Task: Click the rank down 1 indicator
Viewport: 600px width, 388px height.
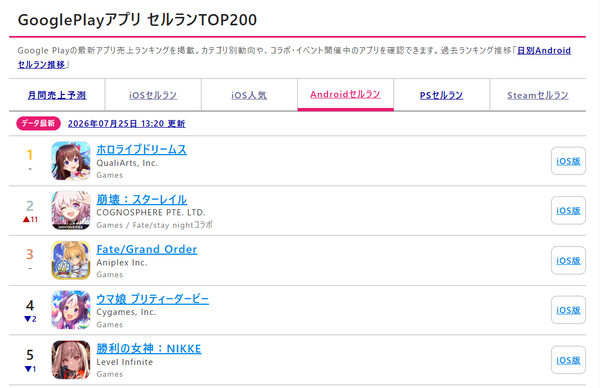Action: point(30,369)
